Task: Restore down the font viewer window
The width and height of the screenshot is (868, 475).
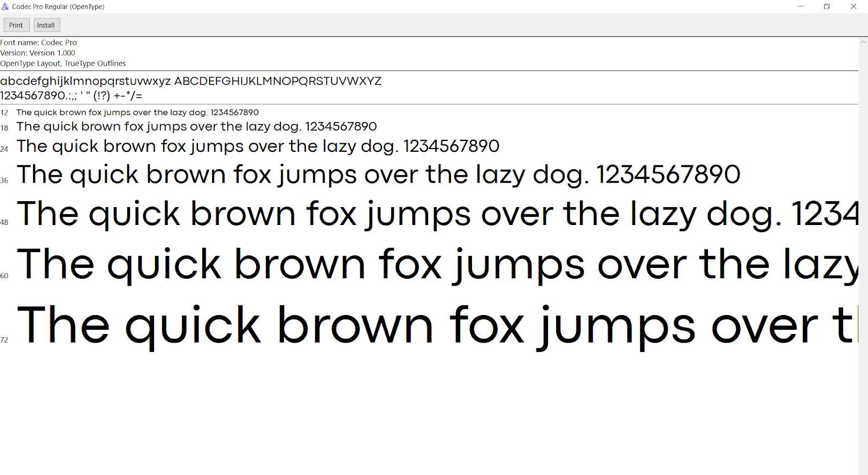Action: click(x=827, y=7)
